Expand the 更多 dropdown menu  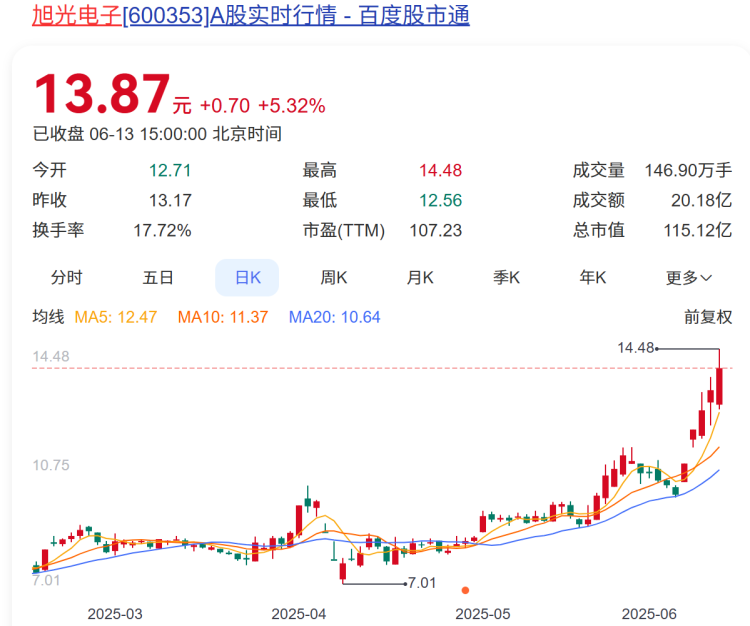point(689,277)
